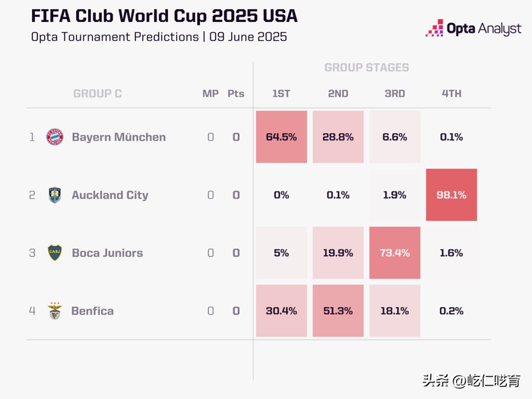
Task: Click the 4TH column header
Action: point(451,93)
